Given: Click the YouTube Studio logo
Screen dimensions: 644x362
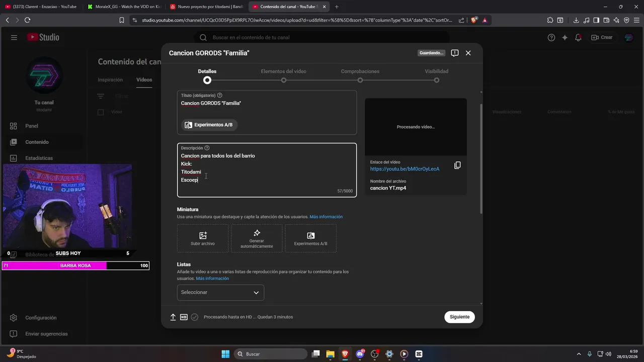Looking at the screenshot, I should click(x=43, y=37).
